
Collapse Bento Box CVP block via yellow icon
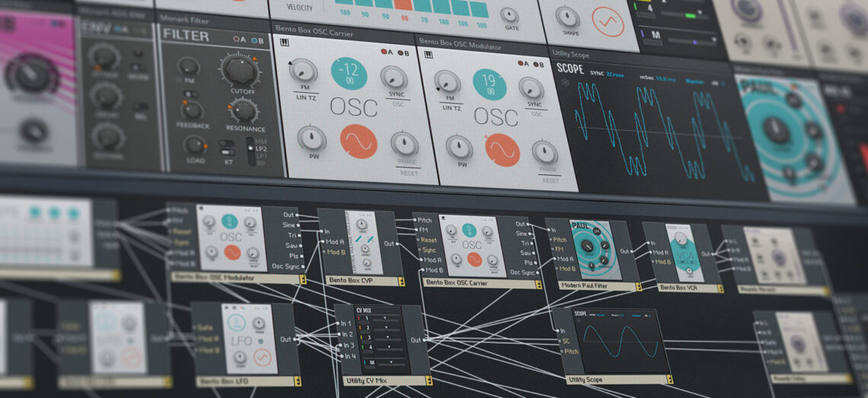point(401,282)
